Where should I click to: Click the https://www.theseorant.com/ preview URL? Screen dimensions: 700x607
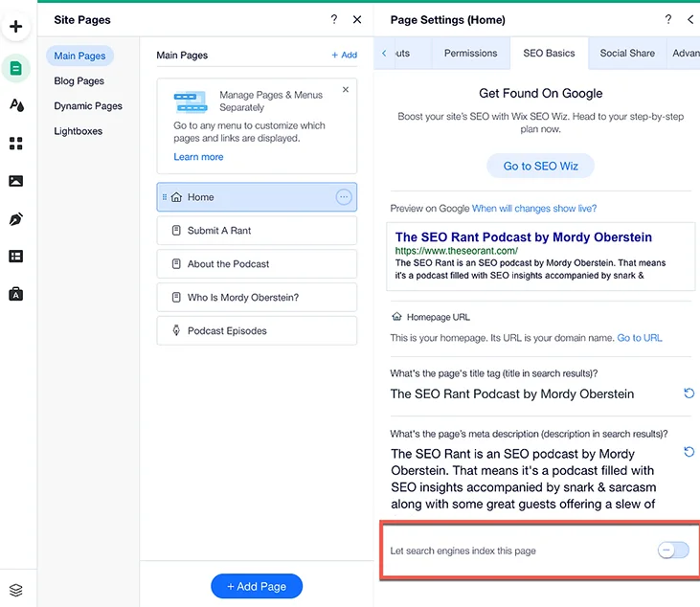point(456,251)
